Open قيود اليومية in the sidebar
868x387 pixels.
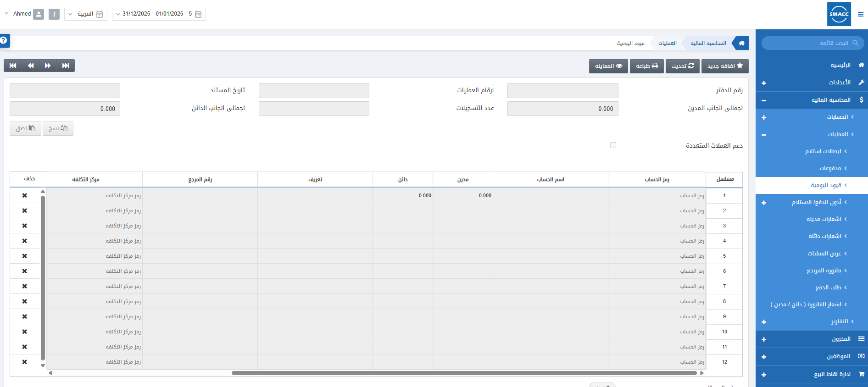(x=826, y=185)
